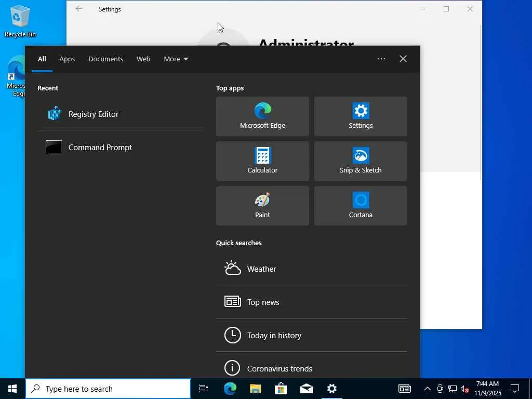The height and width of the screenshot is (399, 532).
Task: Open Settings tile in Top apps
Action: pos(361,116)
